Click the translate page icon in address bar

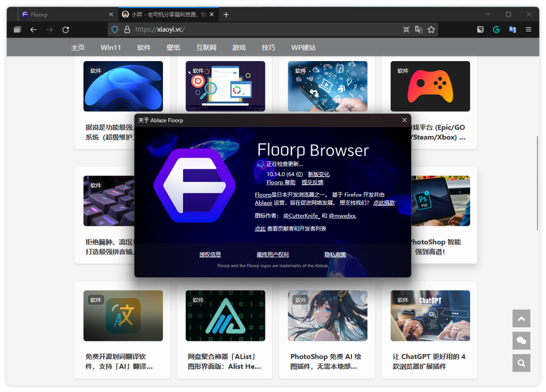click(419, 30)
